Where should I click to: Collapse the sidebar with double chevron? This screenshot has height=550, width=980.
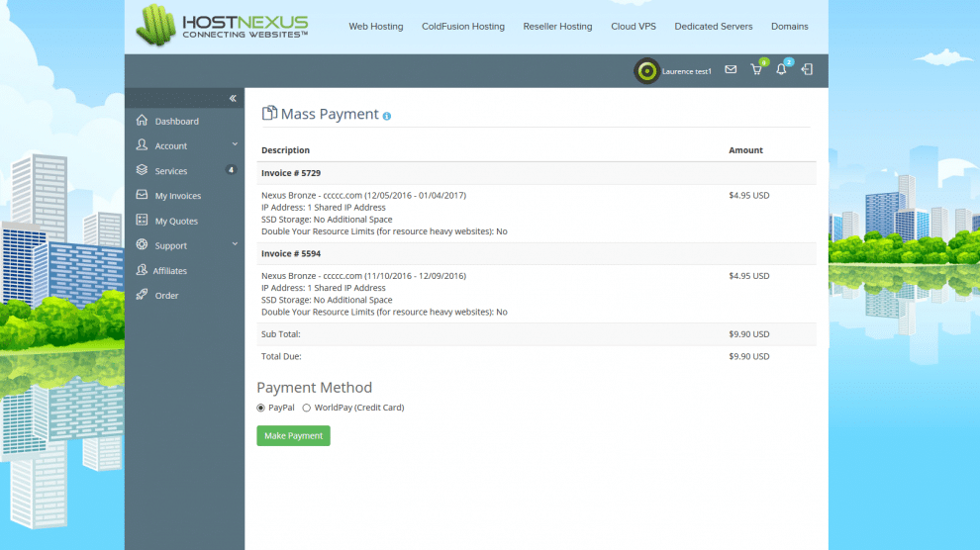pyautogui.click(x=233, y=98)
